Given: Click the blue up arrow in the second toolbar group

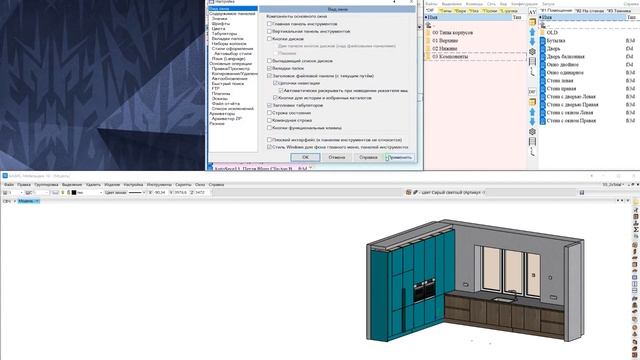Looking at the screenshot, I should click(532, 112).
